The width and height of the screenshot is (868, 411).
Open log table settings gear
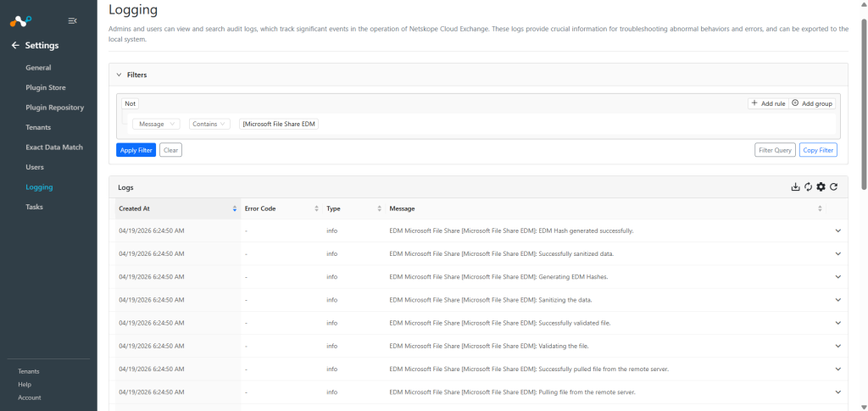821,187
